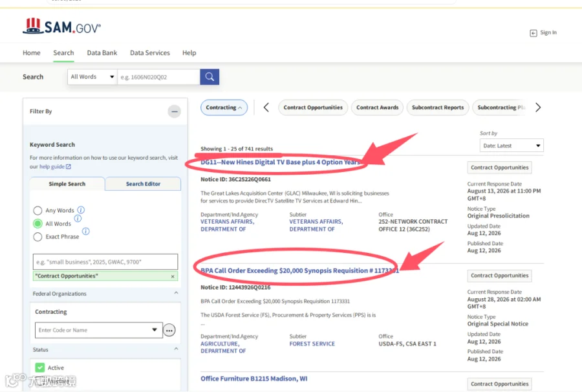This screenshot has height=392, width=582.
Task: Select the Exact Phrase radio button
Action: [x=38, y=237]
